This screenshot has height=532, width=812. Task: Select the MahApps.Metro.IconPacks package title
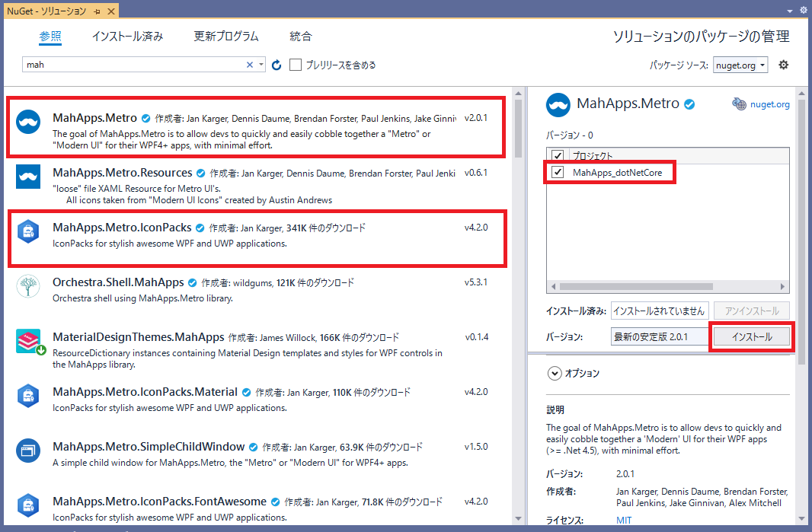pyautogui.click(x=122, y=228)
